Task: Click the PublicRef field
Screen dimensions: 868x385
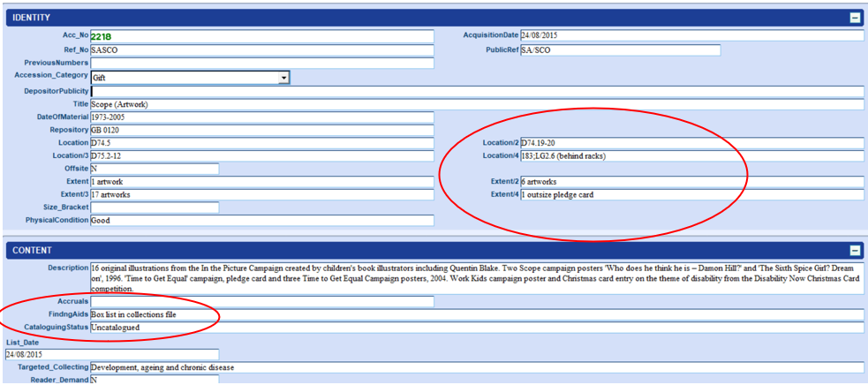Action: pyautogui.click(x=619, y=50)
